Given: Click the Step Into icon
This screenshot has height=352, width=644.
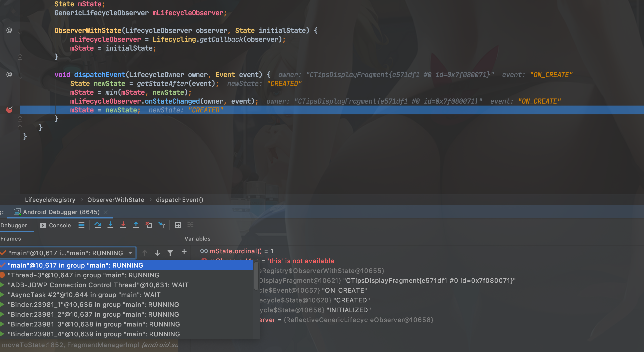Looking at the screenshot, I should (x=110, y=225).
